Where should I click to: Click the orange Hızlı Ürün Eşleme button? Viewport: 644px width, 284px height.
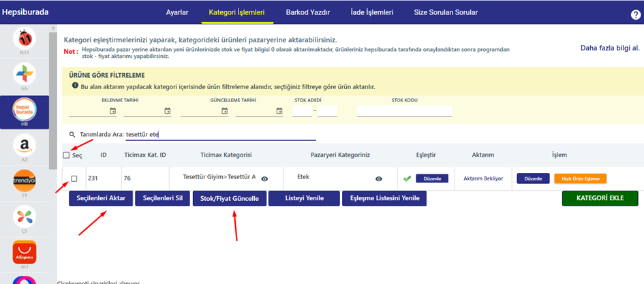[x=581, y=178]
